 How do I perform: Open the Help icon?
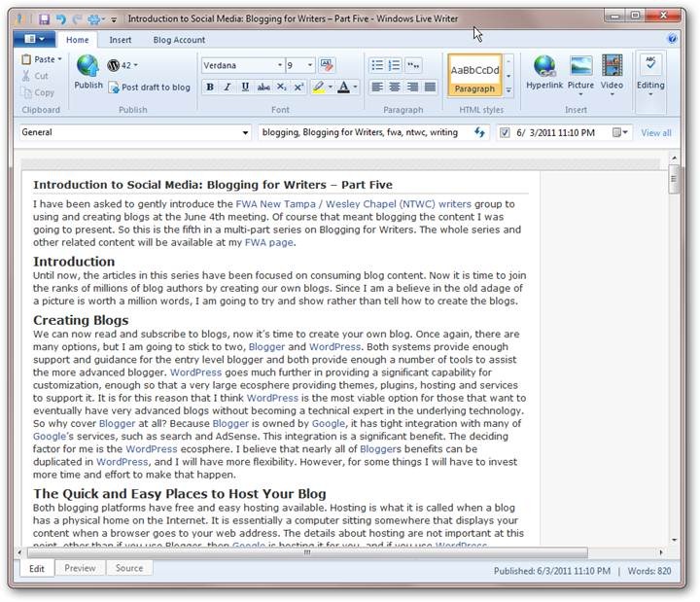(x=672, y=40)
